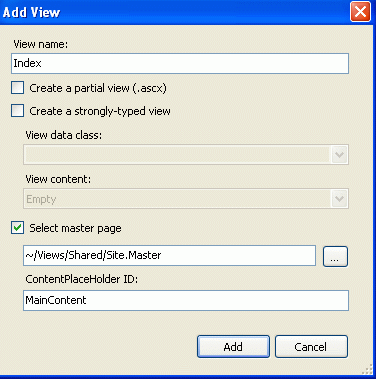Click the Add View title bar
This screenshot has width=376, height=379.
pos(173,12)
